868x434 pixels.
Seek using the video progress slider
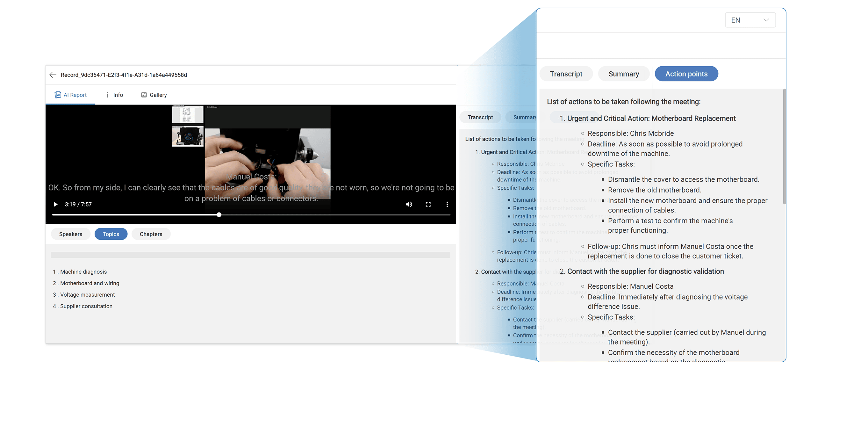pyautogui.click(x=251, y=215)
